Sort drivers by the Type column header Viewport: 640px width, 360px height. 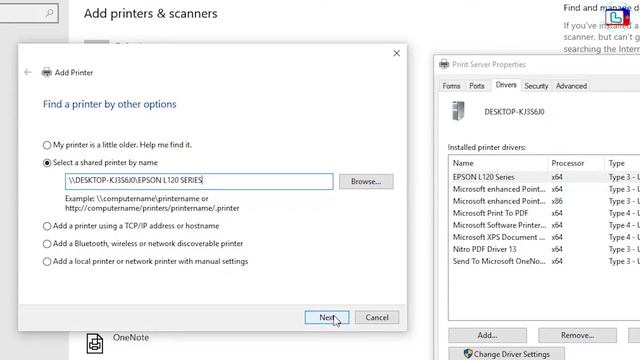point(622,163)
